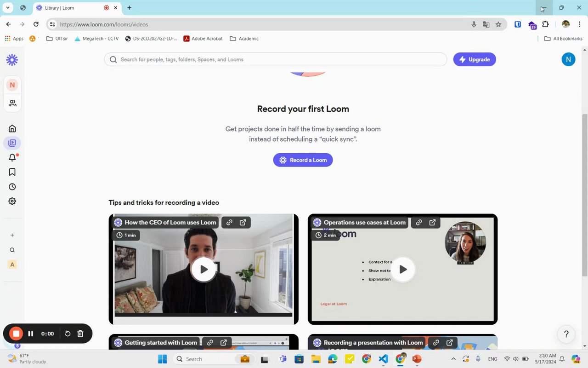Open the Chrome extensions puzzle icon
Screen dimensions: 588x368
click(546, 24)
